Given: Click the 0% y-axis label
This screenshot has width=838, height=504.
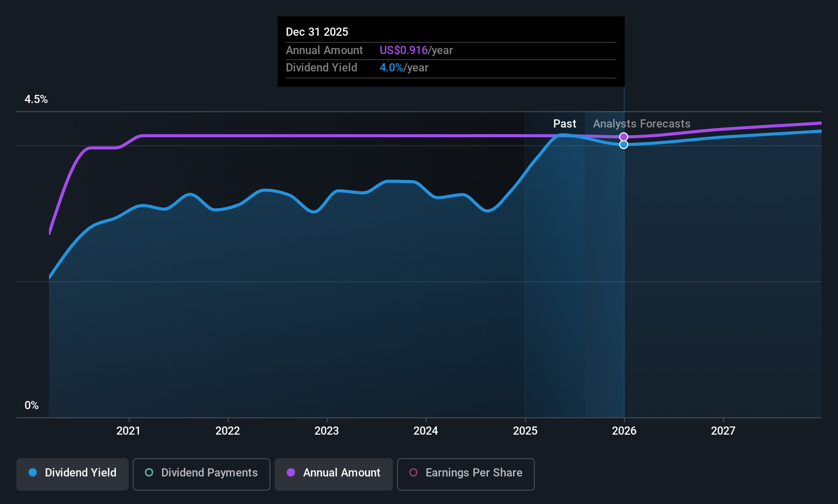Looking at the screenshot, I should [32, 406].
